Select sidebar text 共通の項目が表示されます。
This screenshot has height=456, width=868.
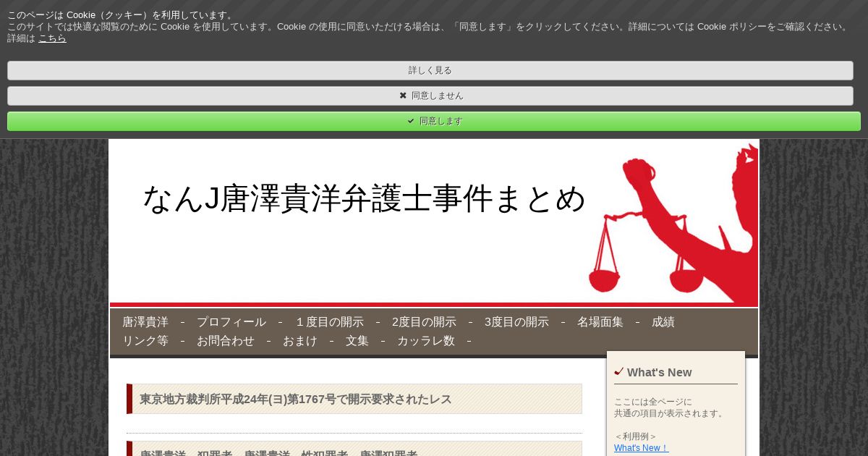[670, 413]
